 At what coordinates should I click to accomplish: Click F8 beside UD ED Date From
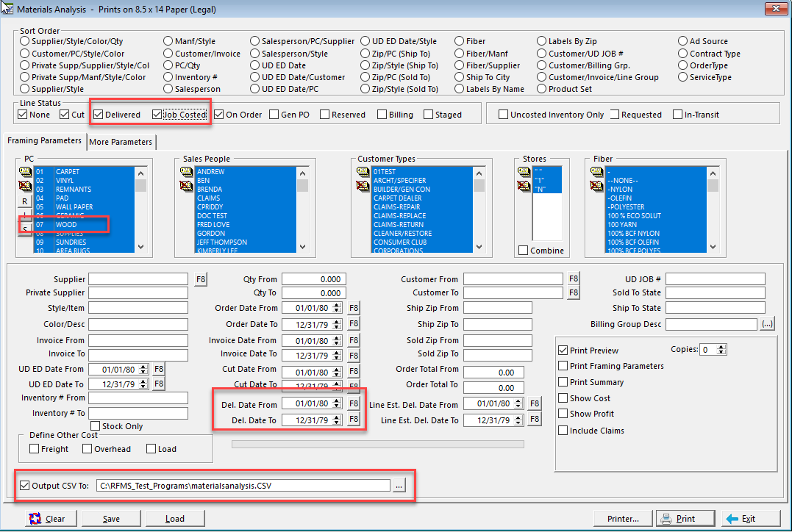pos(159,370)
